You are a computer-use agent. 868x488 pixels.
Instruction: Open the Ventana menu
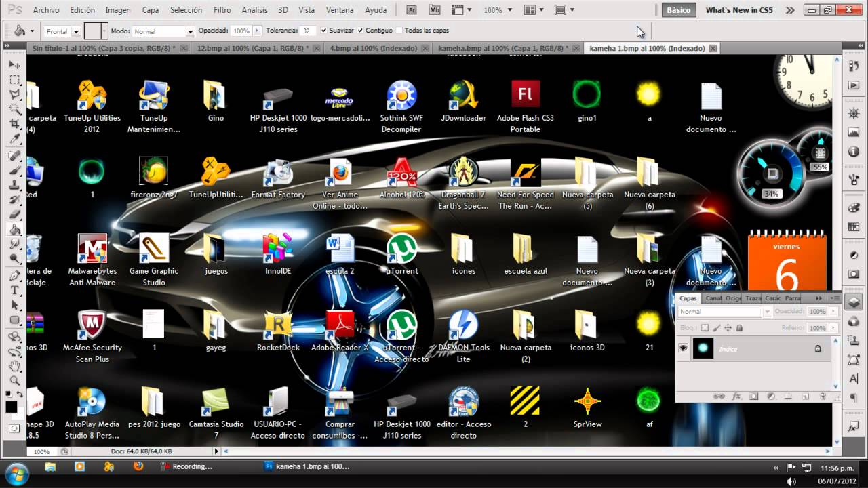click(340, 10)
